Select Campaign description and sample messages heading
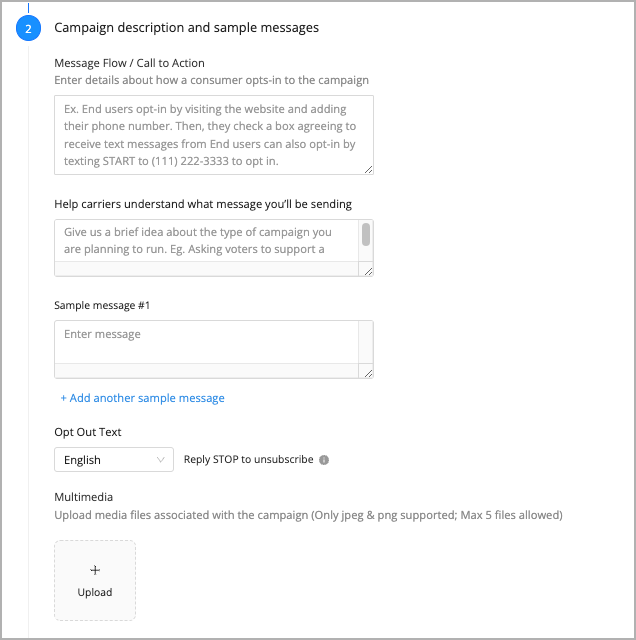 (187, 27)
